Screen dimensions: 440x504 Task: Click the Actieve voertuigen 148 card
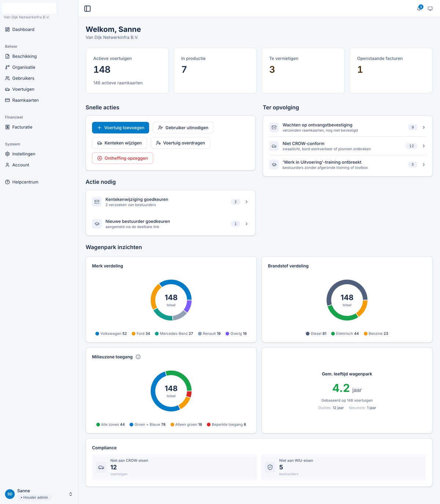[127, 71]
